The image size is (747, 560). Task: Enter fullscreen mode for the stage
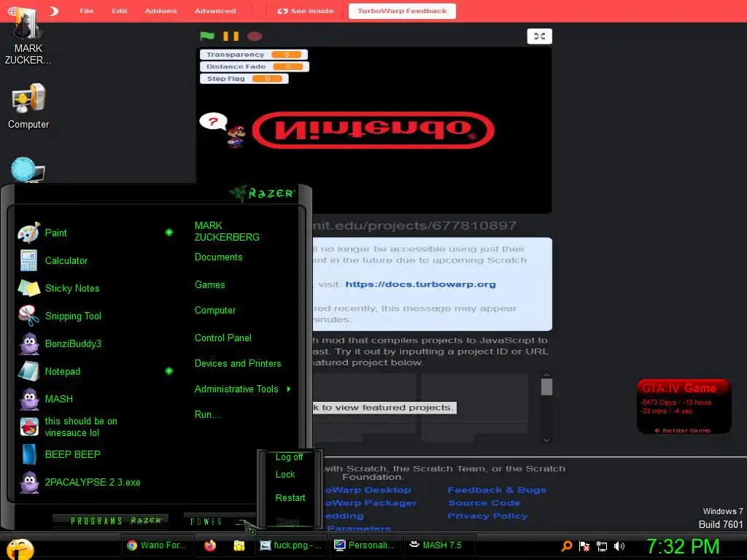coord(539,36)
